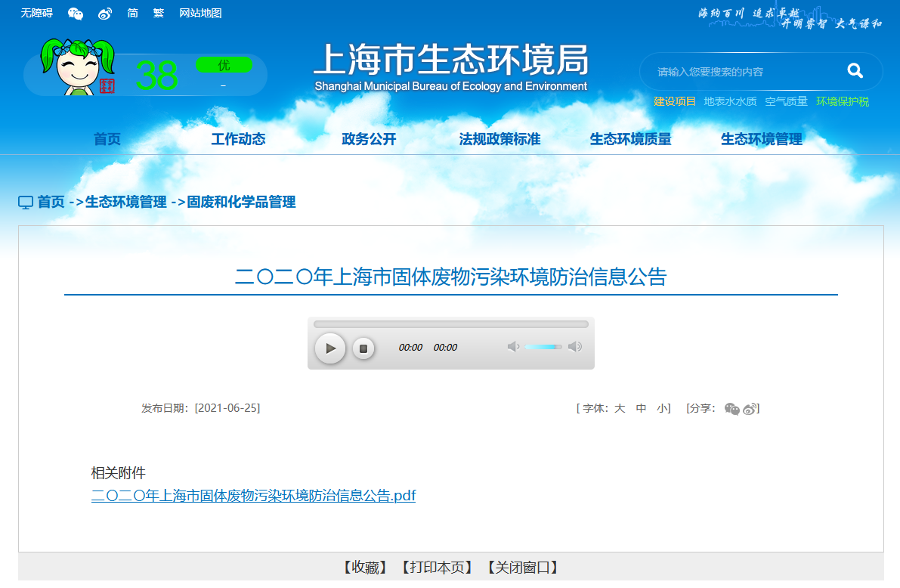This screenshot has height=588, width=900.
Task: Open the attached PDF announcement link
Action: (253, 496)
